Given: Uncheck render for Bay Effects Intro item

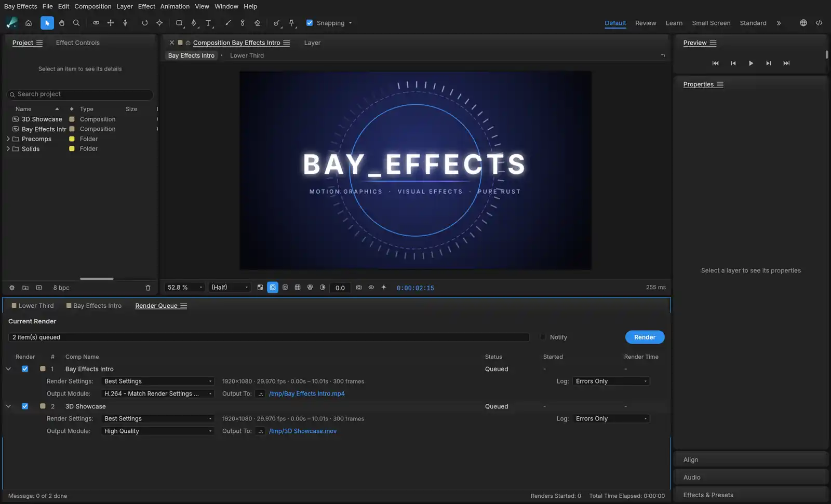Looking at the screenshot, I should [25, 369].
